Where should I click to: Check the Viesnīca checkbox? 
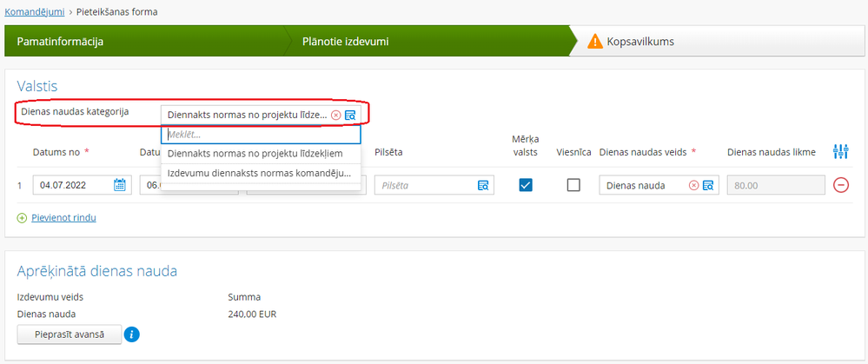click(x=574, y=185)
